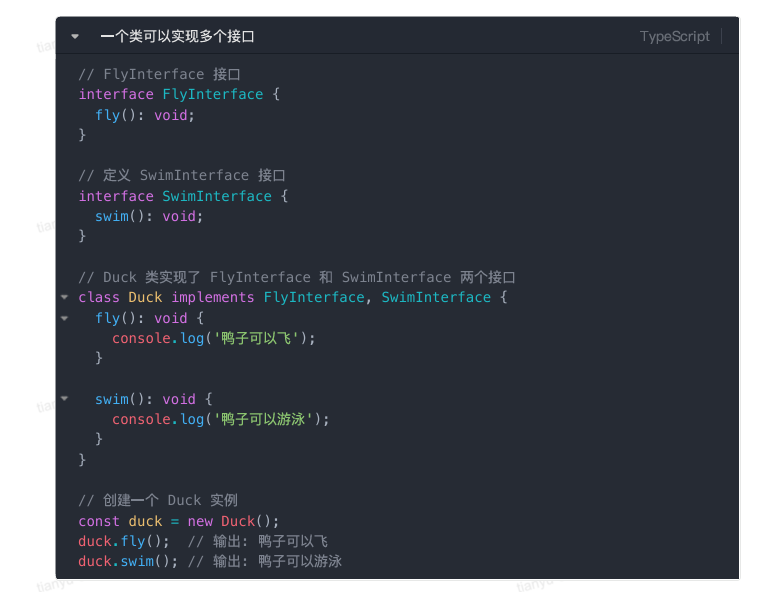The width and height of the screenshot is (782, 592).
Task: Click the line interface SwimInterface {
Action: coord(183,196)
